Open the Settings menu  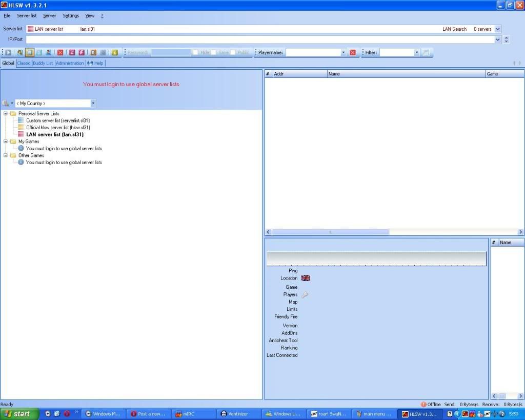coord(71,16)
